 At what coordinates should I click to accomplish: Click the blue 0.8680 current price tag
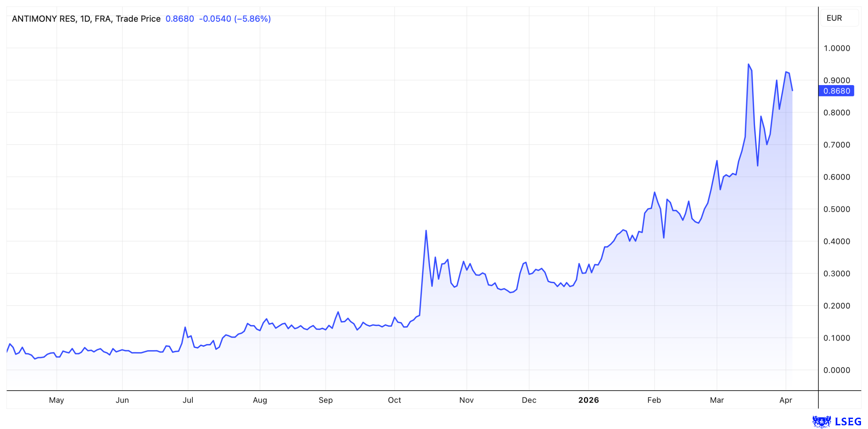[836, 91]
